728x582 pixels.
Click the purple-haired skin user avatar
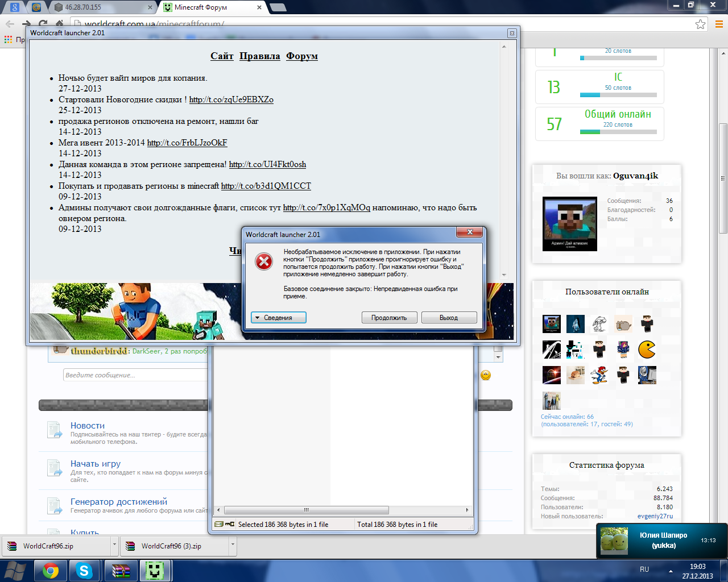(623, 350)
